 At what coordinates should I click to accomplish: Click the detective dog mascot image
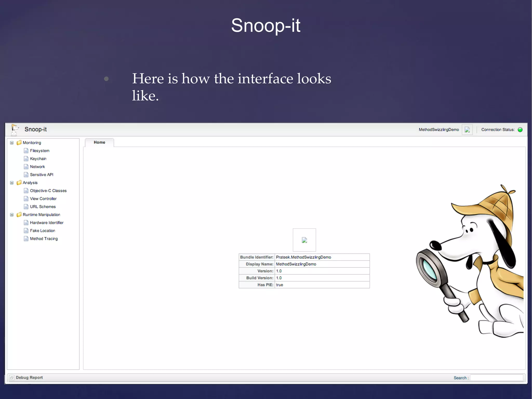click(470, 261)
